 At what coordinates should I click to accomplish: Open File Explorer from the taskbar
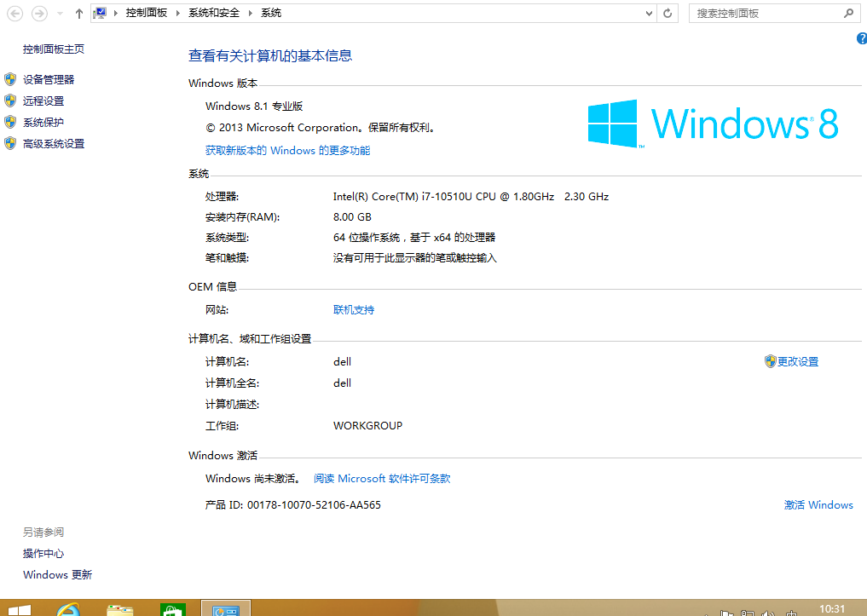coord(120,609)
